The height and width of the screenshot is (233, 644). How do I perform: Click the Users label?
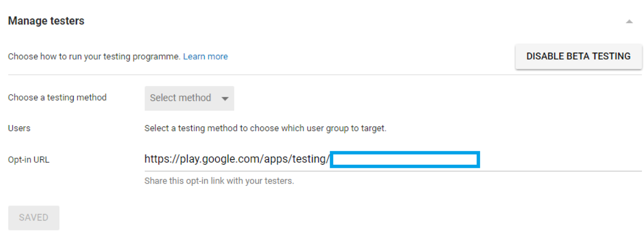pos(19,129)
